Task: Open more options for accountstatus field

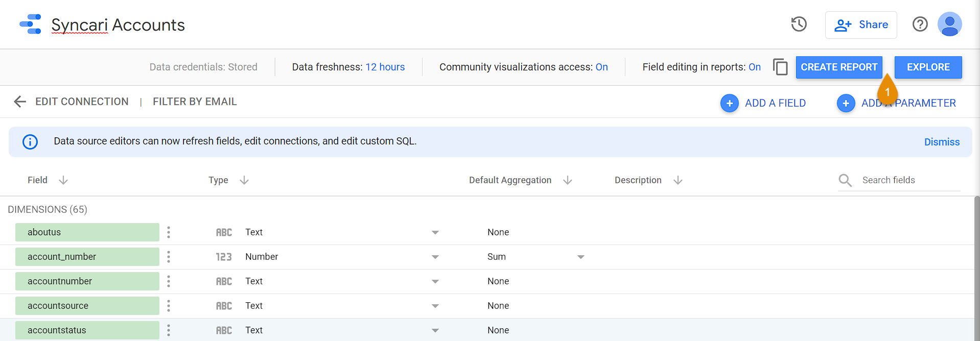Action: point(169,330)
